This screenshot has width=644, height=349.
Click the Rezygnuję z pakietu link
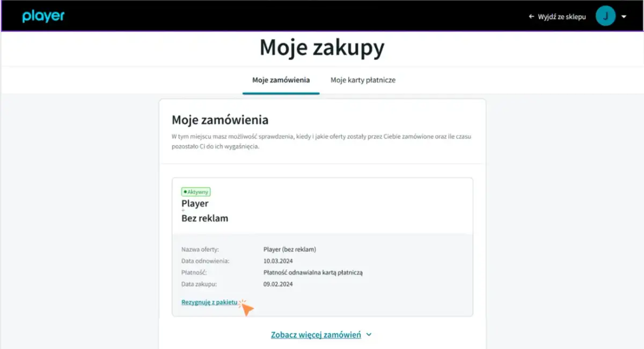click(x=209, y=302)
